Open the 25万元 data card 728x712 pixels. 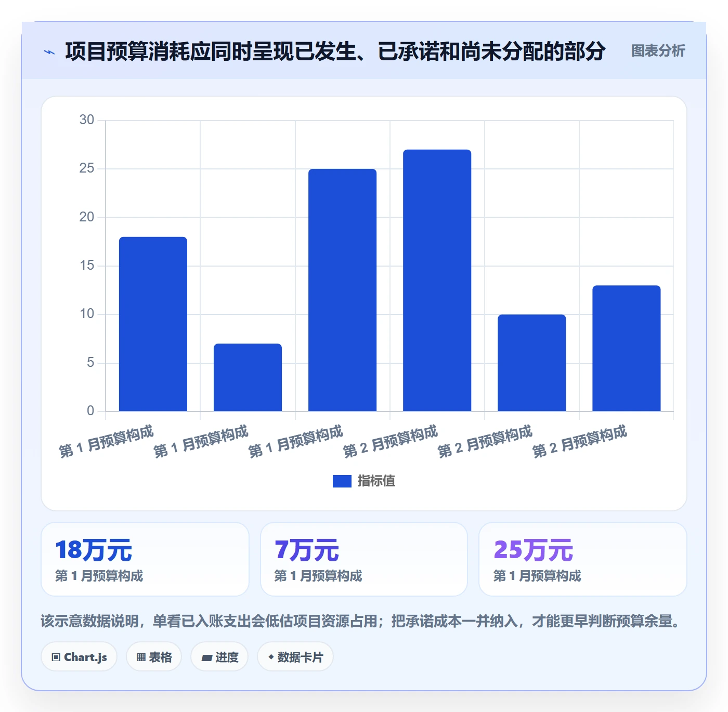[583, 559]
